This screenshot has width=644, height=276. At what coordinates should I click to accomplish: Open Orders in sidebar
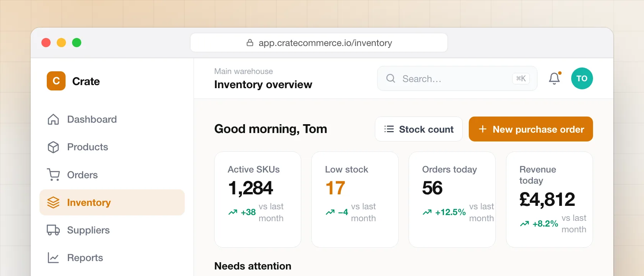(x=112, y=175)
